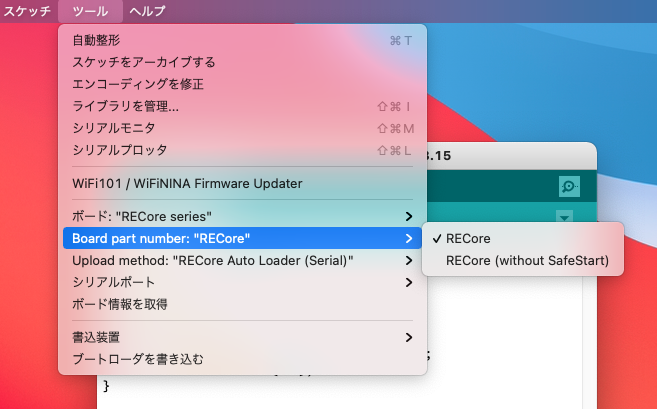Expand the 書込装置 submenu
This screenshot has height=409, width=657.
click(242, 337)
